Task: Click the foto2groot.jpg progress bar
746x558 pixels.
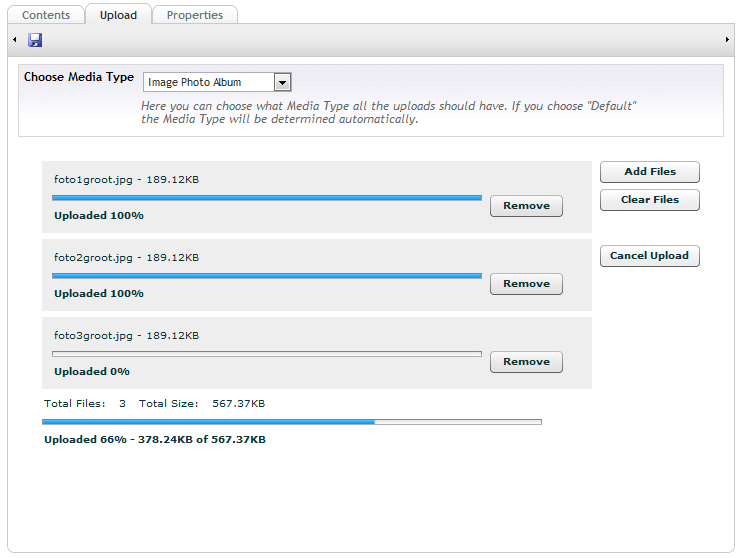Action: [x=267, y=275]
